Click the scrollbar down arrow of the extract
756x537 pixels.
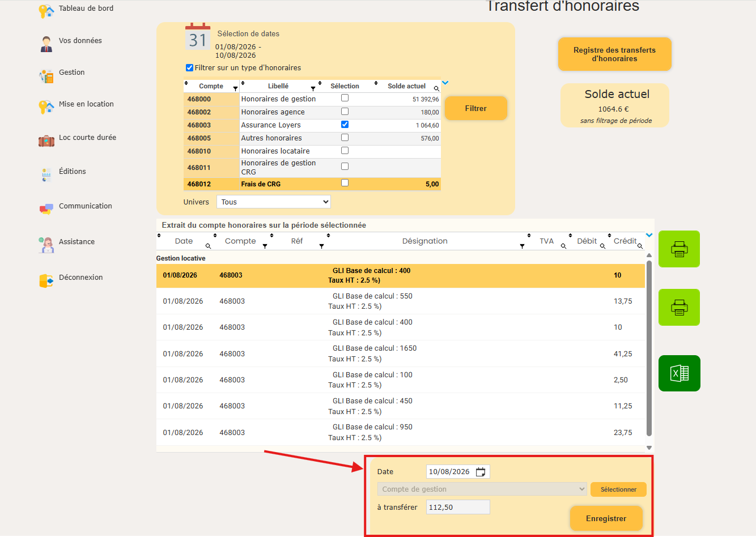649,447
